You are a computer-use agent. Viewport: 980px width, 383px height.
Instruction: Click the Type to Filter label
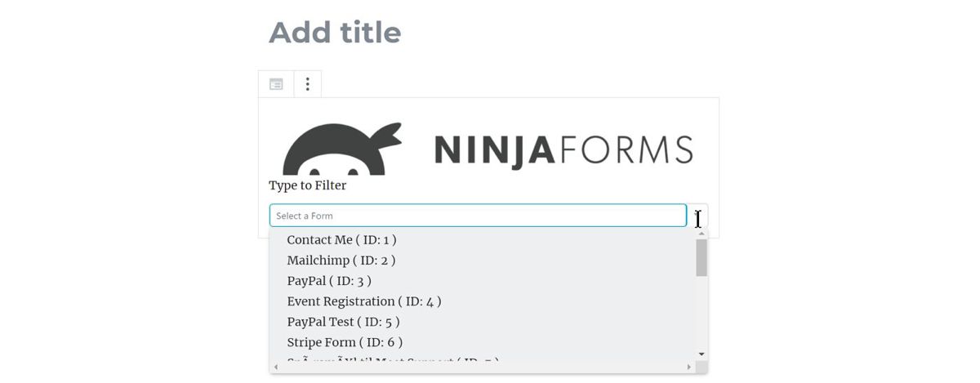(308, 185)
